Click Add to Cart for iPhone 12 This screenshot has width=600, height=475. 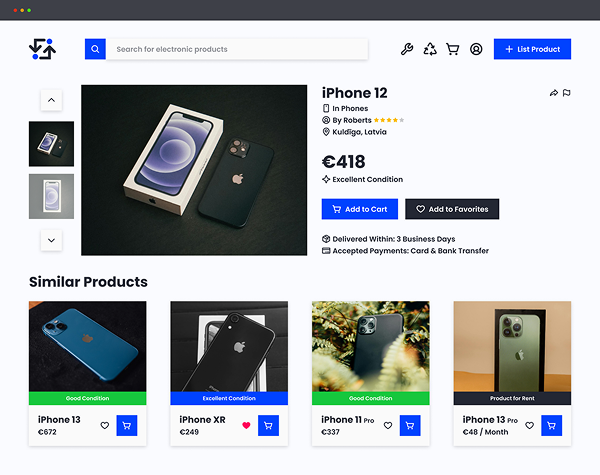(x=360, y=209)
